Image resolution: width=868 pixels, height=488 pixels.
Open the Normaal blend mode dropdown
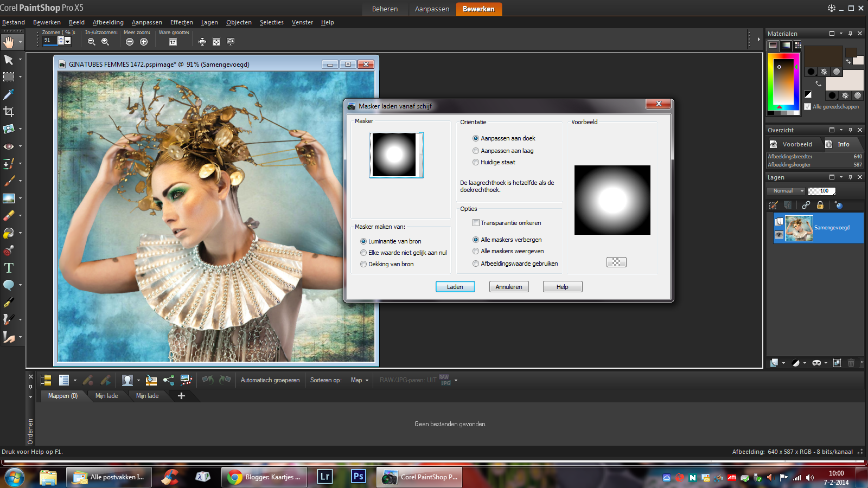point(786,191)
